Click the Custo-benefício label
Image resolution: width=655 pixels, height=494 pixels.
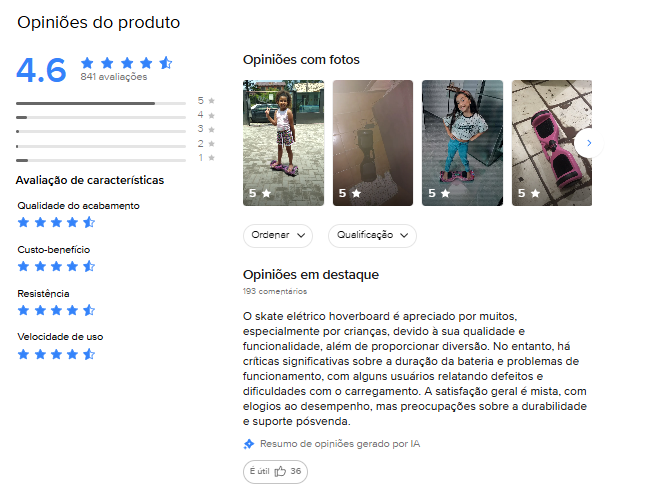click(x=53, y=250)
